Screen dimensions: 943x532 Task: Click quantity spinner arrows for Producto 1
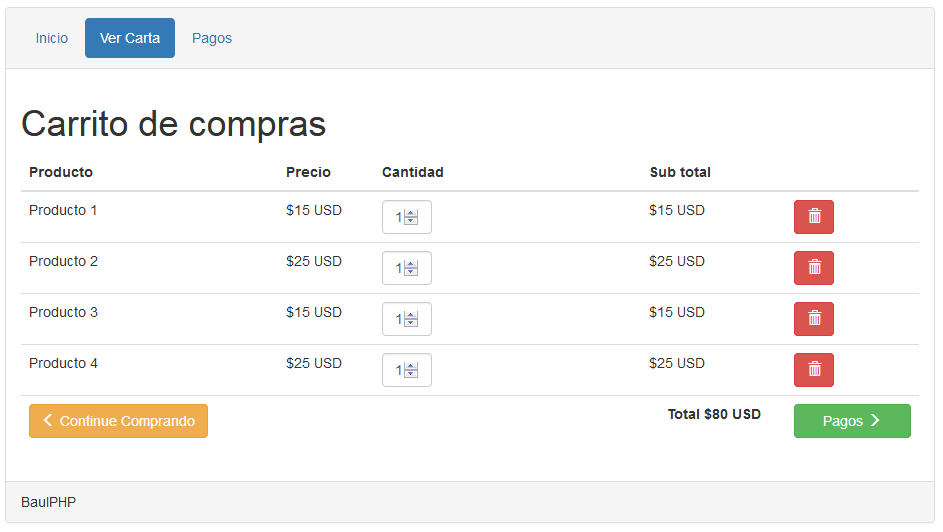point(411,217)
